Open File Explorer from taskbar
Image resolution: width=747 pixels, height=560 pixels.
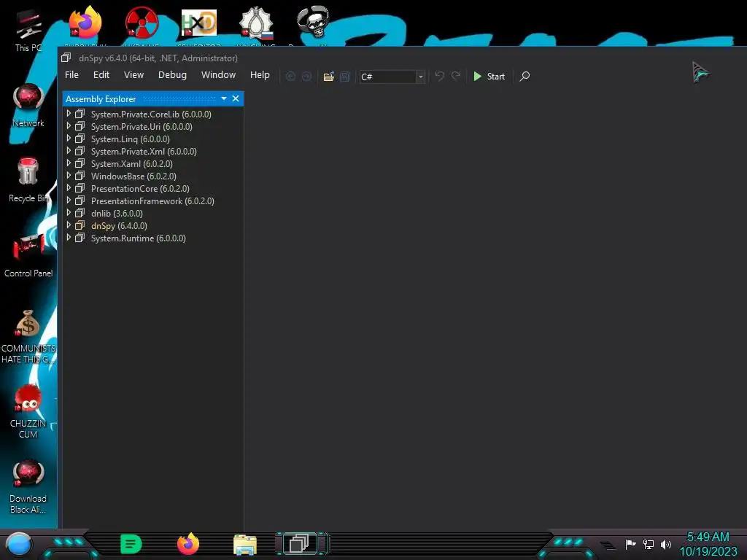click(x=245, y=544)
